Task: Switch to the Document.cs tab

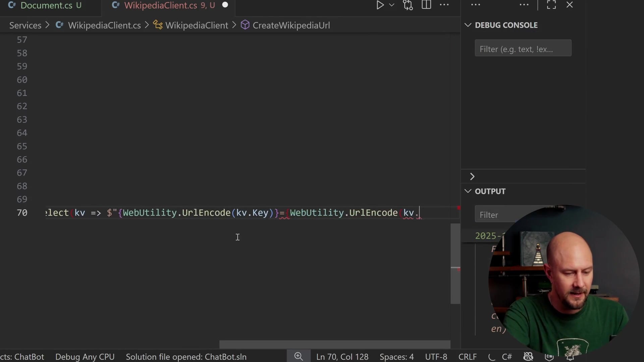Action: [x=46, y=5]
